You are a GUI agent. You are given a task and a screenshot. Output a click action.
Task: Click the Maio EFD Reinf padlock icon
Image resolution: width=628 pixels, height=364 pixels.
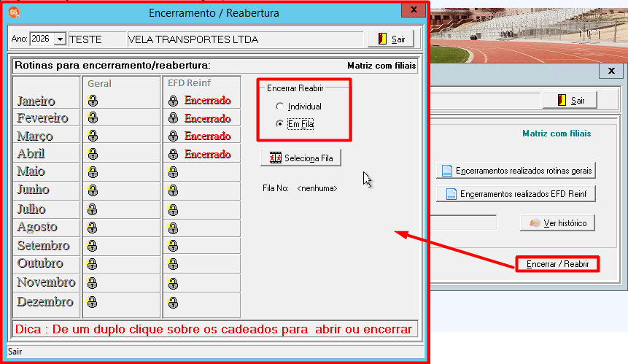tap(173, 172)
